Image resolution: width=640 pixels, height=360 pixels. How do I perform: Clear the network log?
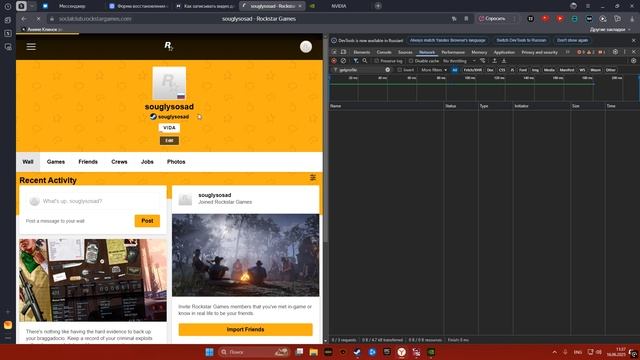[343, 61]
